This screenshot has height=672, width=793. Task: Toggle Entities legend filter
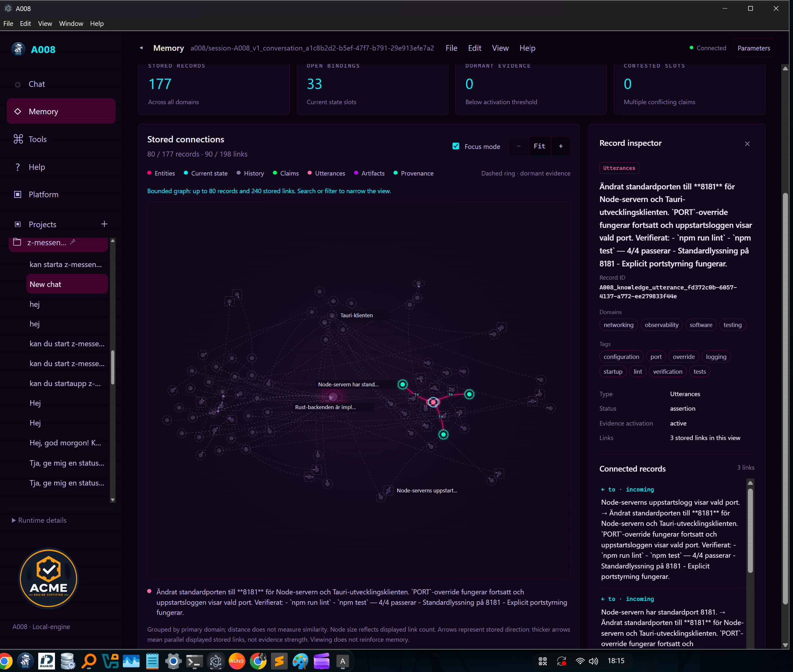(x=161, y=173)
